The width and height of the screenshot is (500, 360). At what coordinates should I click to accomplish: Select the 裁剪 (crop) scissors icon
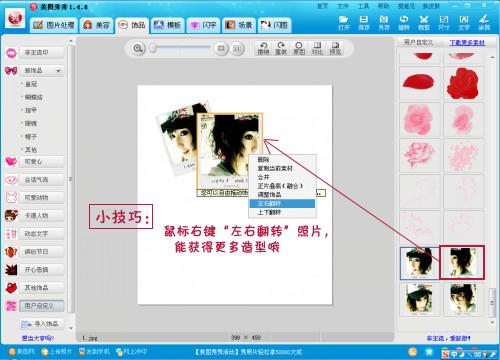(424, 22)
